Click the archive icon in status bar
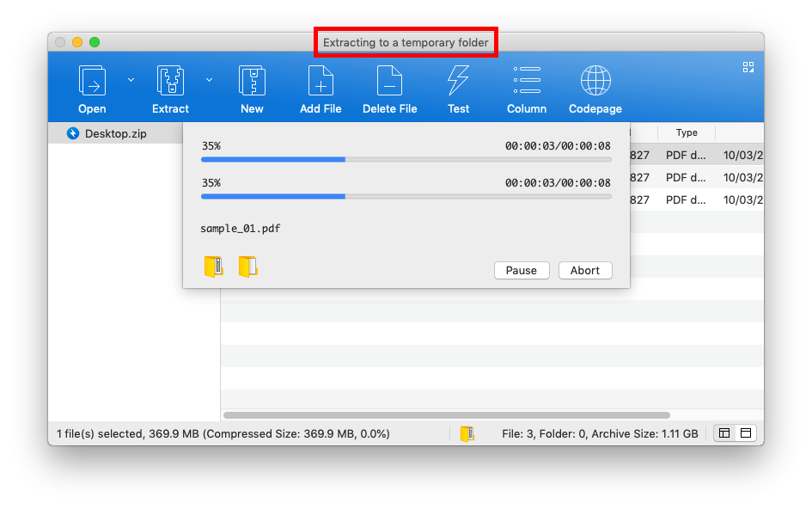Image resolution: width=812 pixels, height=509 pixels. pyautogui.click(x=467, y=433)
